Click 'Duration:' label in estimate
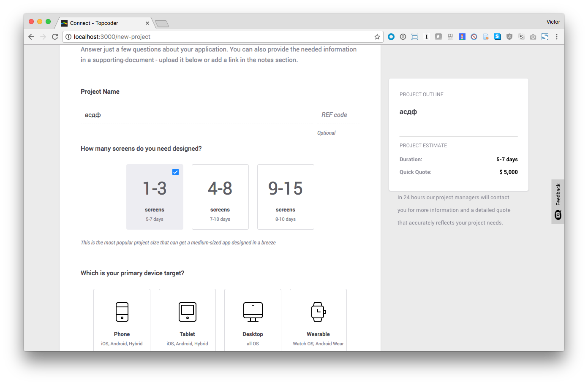The image size is (588, 385). 411,159
